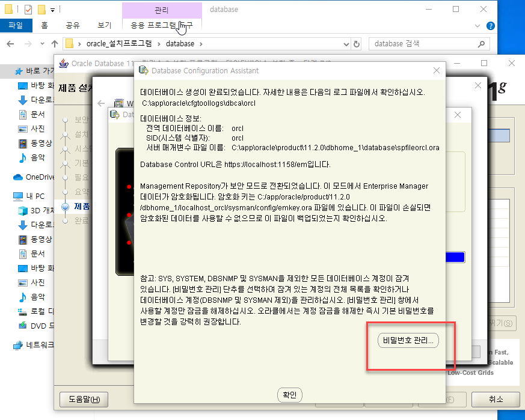This screenshot has height=420, width=525.
Task: Click the search magnifier icon
Action: click(x=482, y=44)
